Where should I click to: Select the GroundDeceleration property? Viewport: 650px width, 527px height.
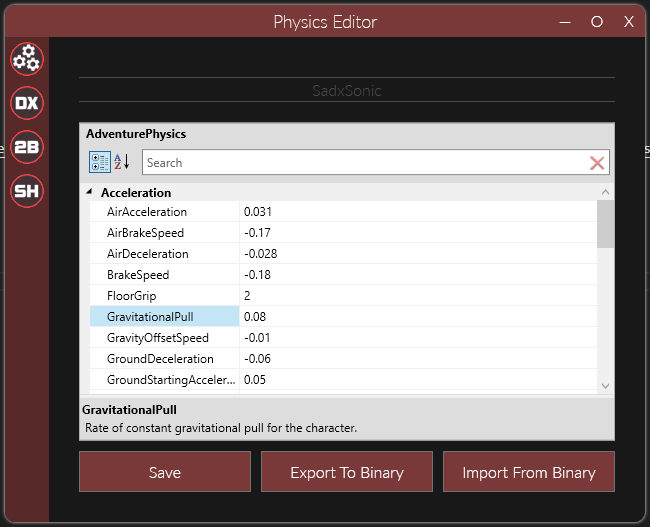tap(160, 359)
